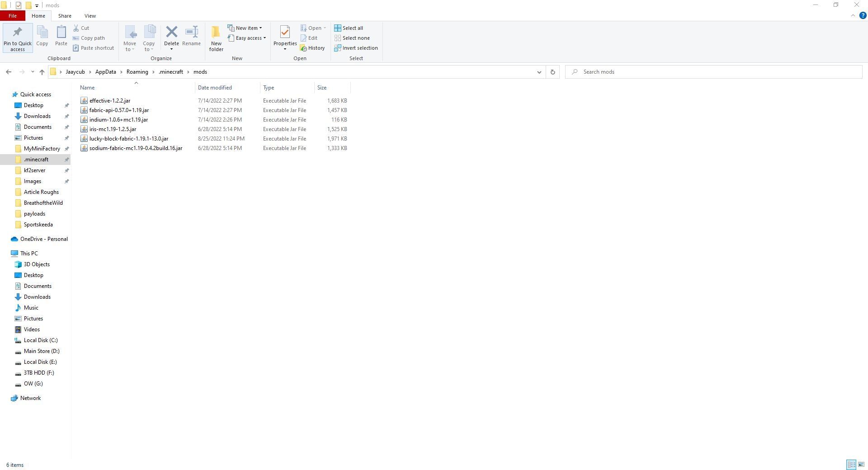Open the address bar history dropdown
The image size is (868, 470).
539,72
